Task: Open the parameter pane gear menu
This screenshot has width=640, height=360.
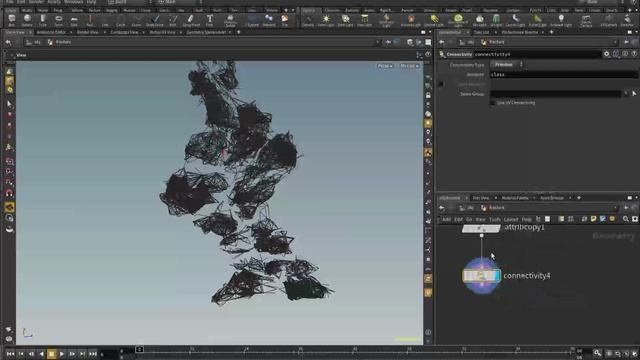Action: click(607, 54)
